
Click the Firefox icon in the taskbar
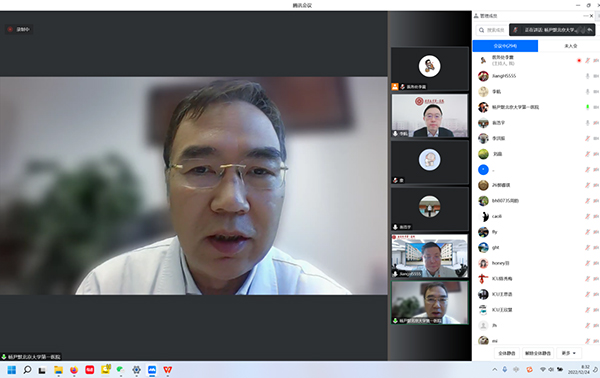tap(74, 370)
